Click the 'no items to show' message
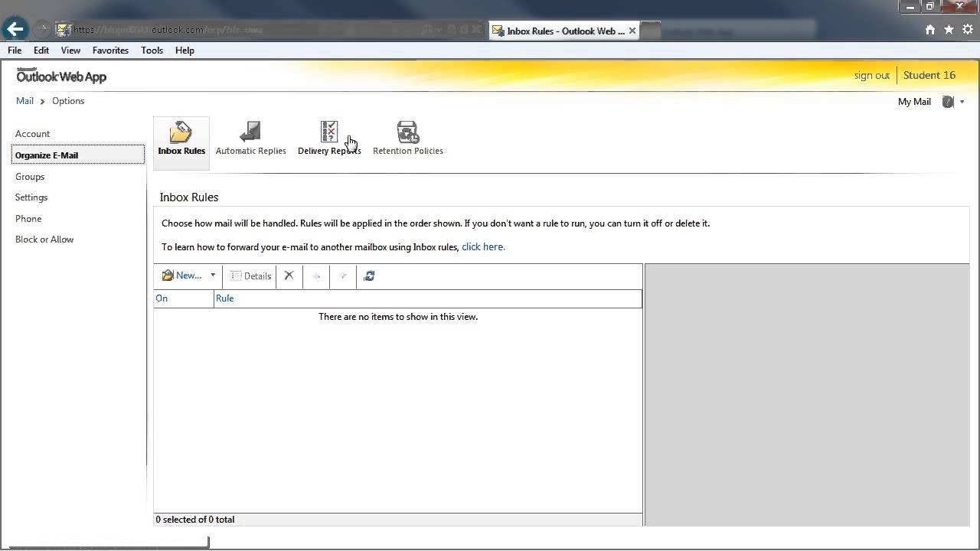Viewport: 980px width, 551px height. [x=398, y=317]
